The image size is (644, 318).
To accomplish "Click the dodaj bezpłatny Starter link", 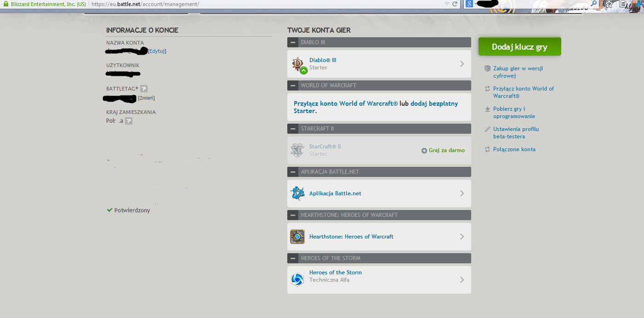I will (x=376, y=107).
